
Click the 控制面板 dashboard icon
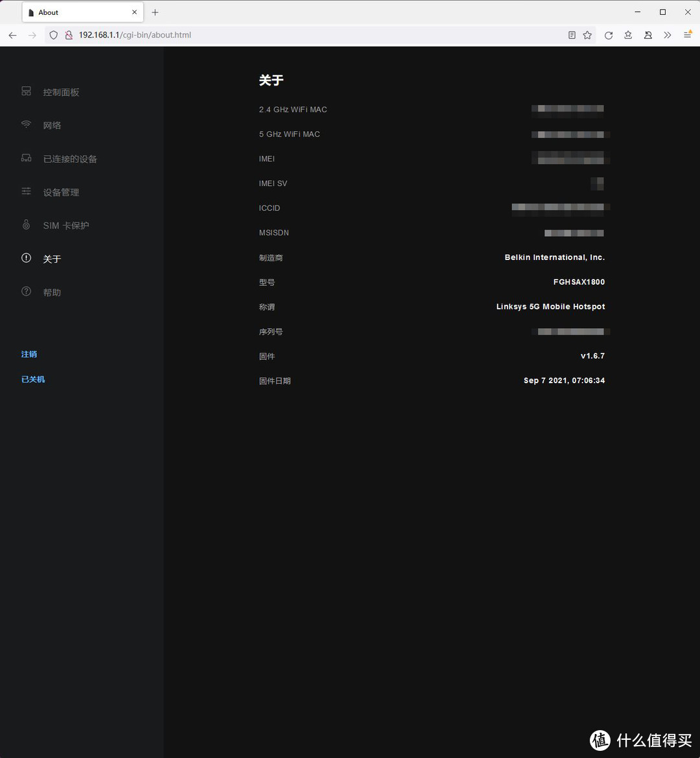pyautogui.click(x=26, y=91)
